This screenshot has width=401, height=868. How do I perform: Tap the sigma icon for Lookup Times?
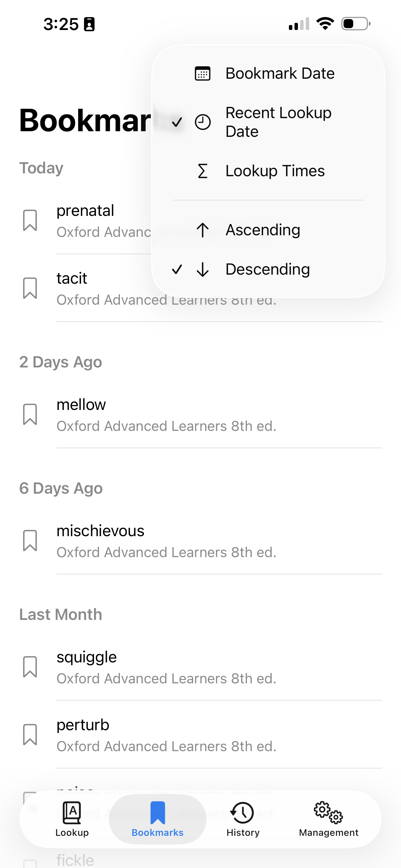point(203,171)
